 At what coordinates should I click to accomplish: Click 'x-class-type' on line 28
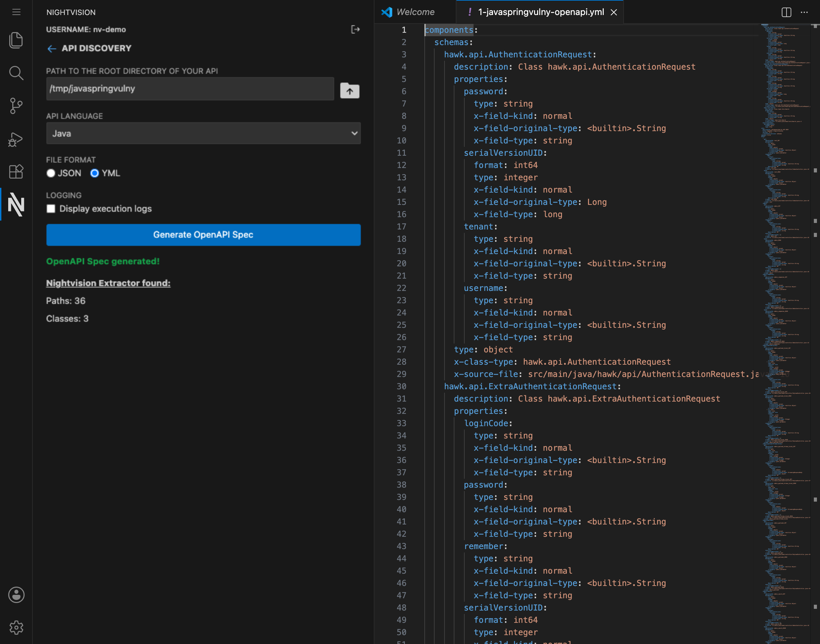[x=483, y=362]
